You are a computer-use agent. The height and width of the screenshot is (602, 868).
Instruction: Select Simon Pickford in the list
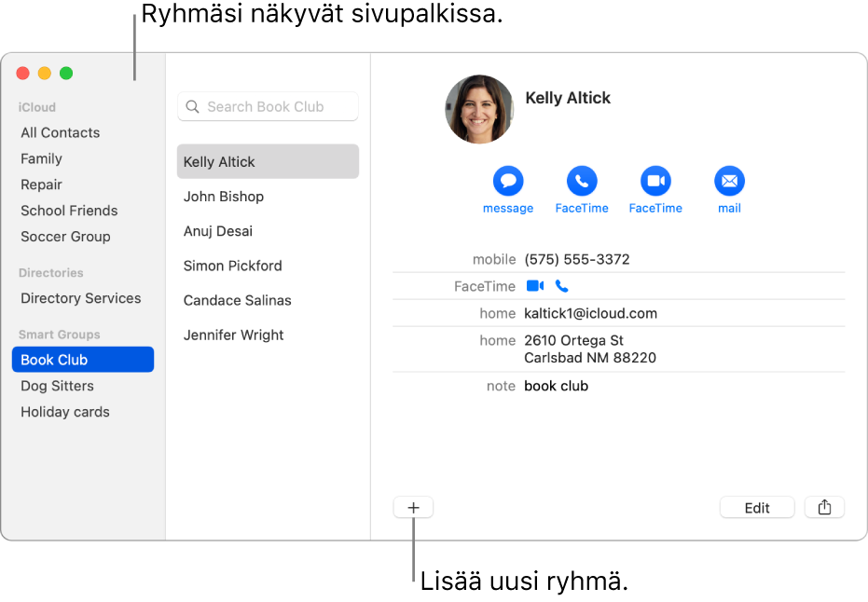click(232, 266)
